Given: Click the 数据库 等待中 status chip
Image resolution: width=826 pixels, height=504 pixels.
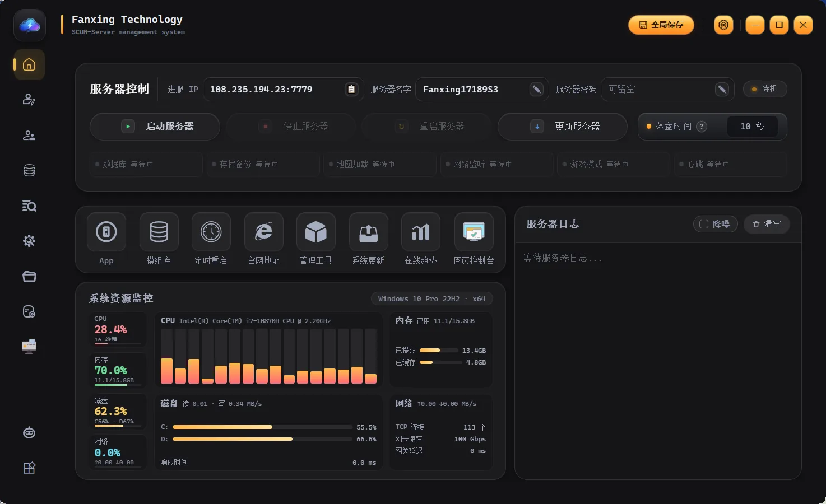Looking at the screenshot, I should 146,164.
